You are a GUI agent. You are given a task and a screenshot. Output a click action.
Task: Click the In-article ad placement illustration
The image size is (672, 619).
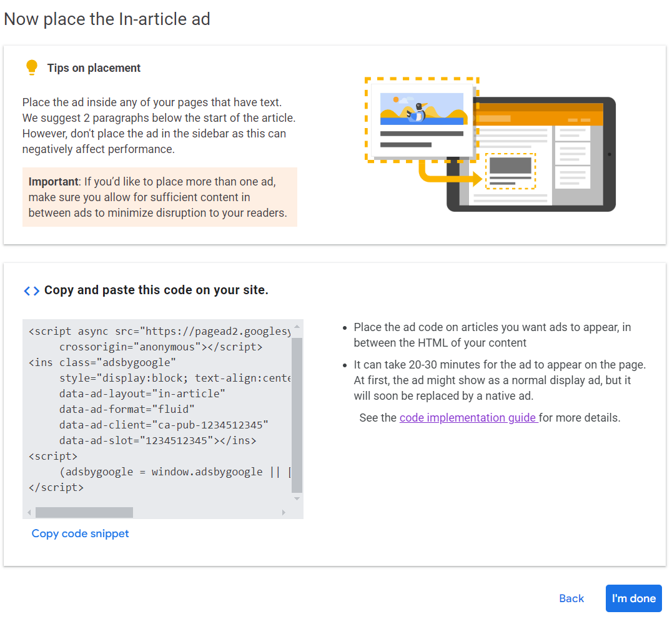tap(490, 144)
